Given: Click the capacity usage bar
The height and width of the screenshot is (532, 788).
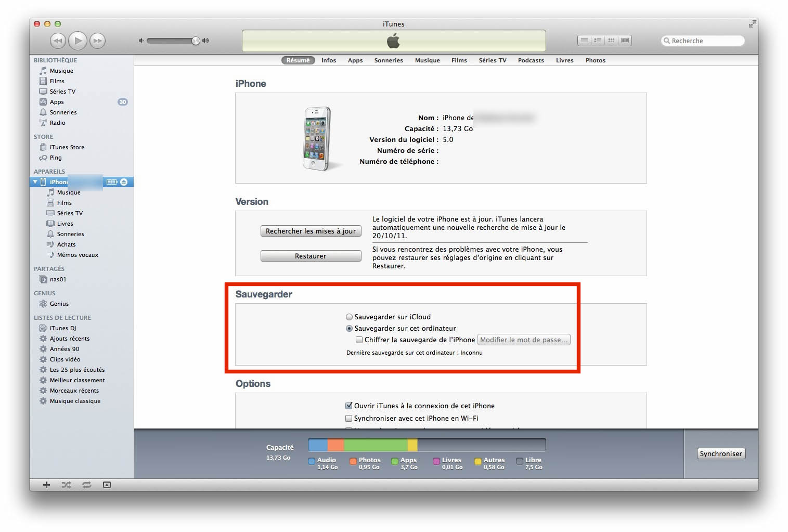Looking at the screenshot, I should pos(427,445).
